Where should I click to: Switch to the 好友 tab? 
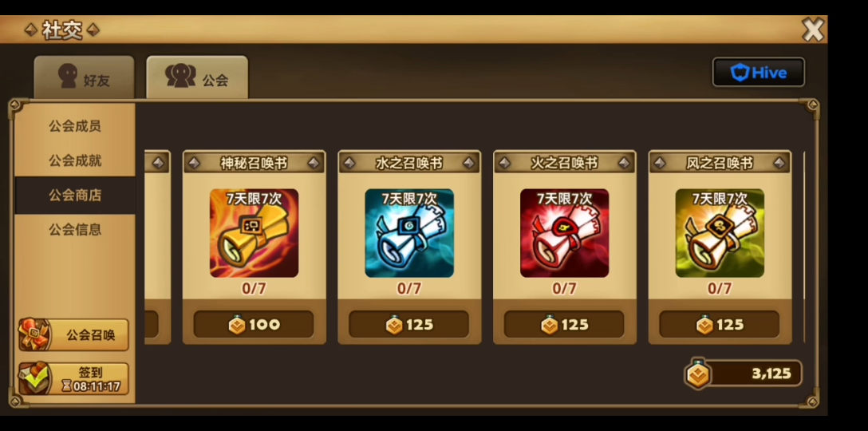pos(84,77)
